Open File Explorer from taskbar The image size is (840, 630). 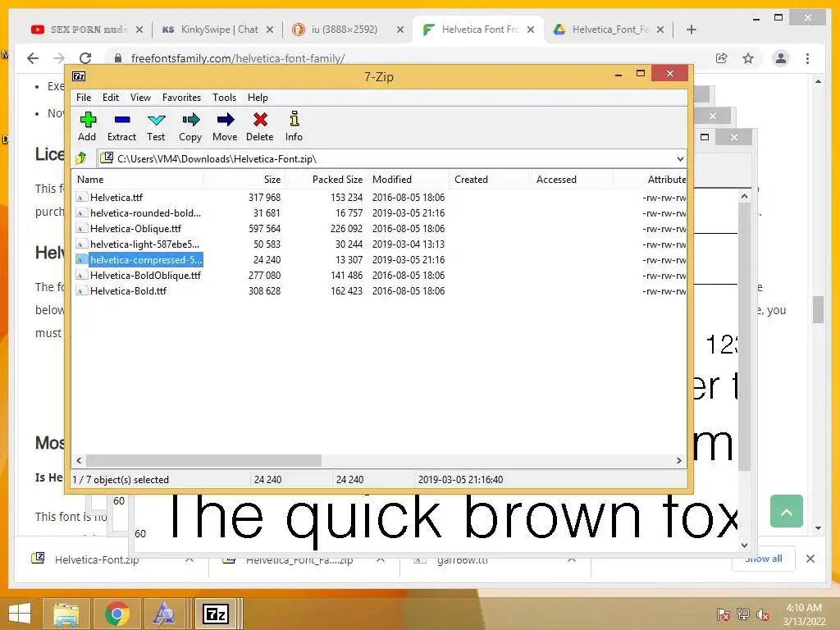tap(66, 614)
